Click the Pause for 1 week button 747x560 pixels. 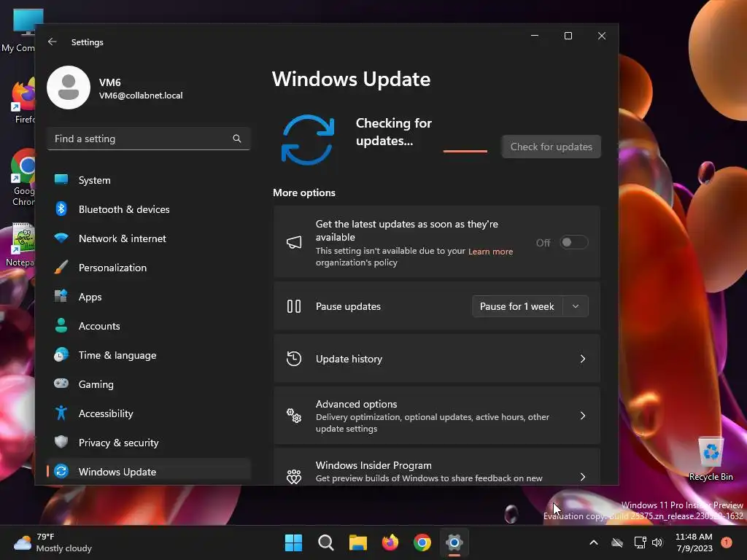click(x=517, y=306)
